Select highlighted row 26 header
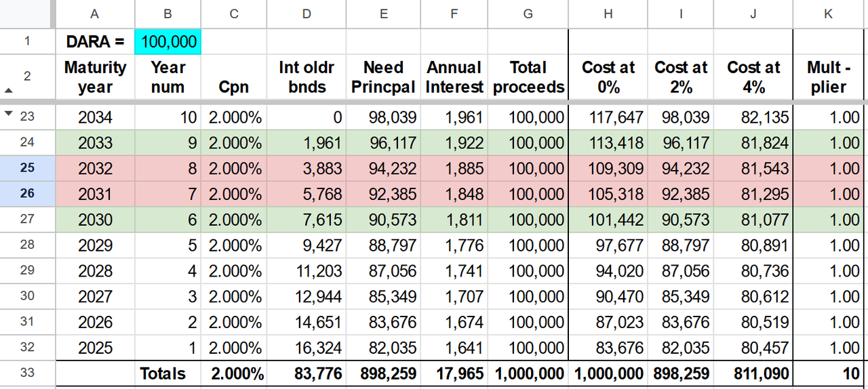 (27, 194)
